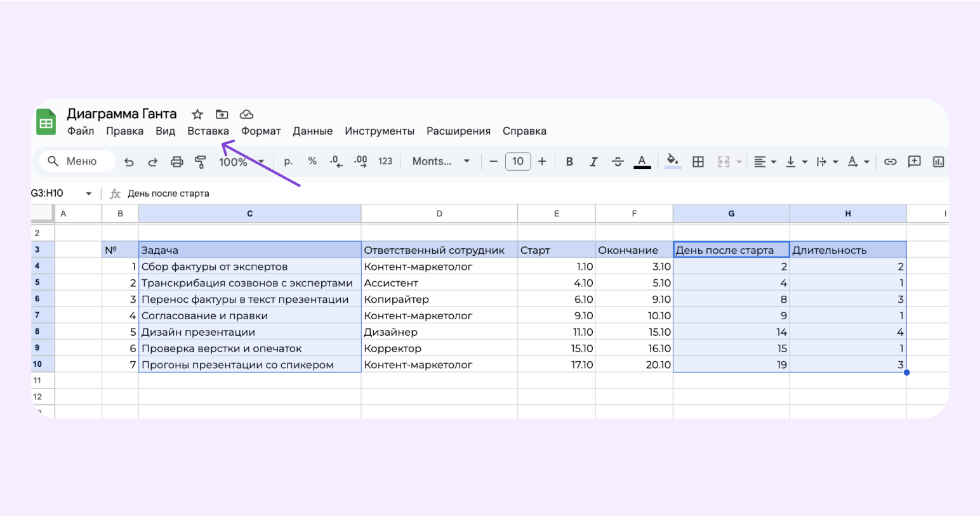This screenshot has height=516, width=980.
Task: Select column G header
Action: 731,214
